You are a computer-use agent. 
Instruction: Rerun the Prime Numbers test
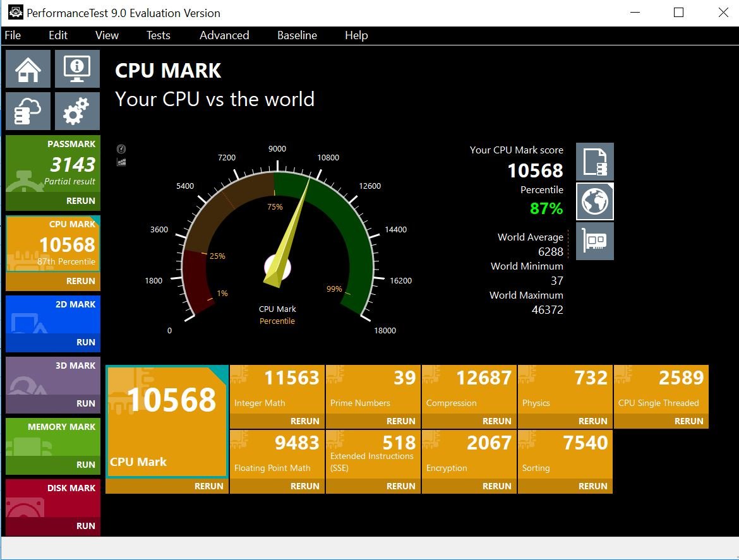pyautogui.click(x=373, y=421)
